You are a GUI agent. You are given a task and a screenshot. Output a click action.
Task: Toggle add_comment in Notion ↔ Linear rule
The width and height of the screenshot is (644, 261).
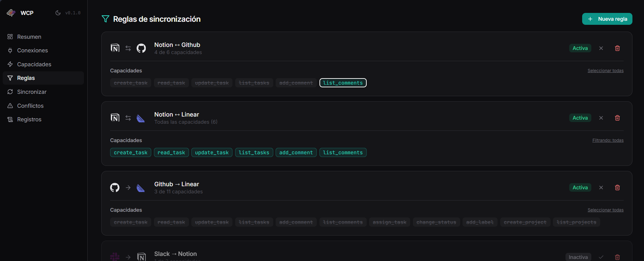pyautogui.click(x=296, y=153)
